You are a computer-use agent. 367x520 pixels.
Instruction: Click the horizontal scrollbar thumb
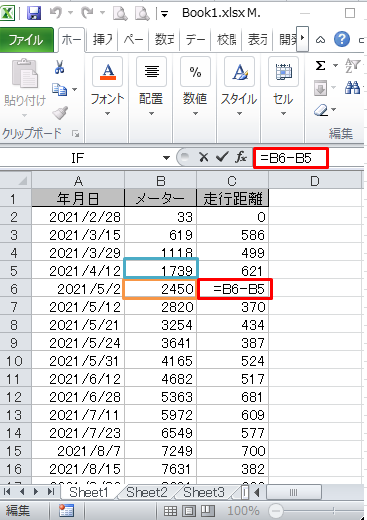[293, 492]
